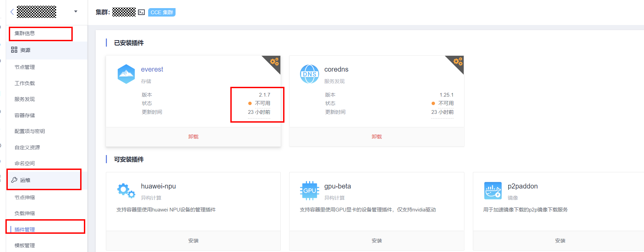Screen dimensions: 644x252
Task: Select 插件管理 in the sidebar
Action: pyautogui.click(x=25, y=230)
